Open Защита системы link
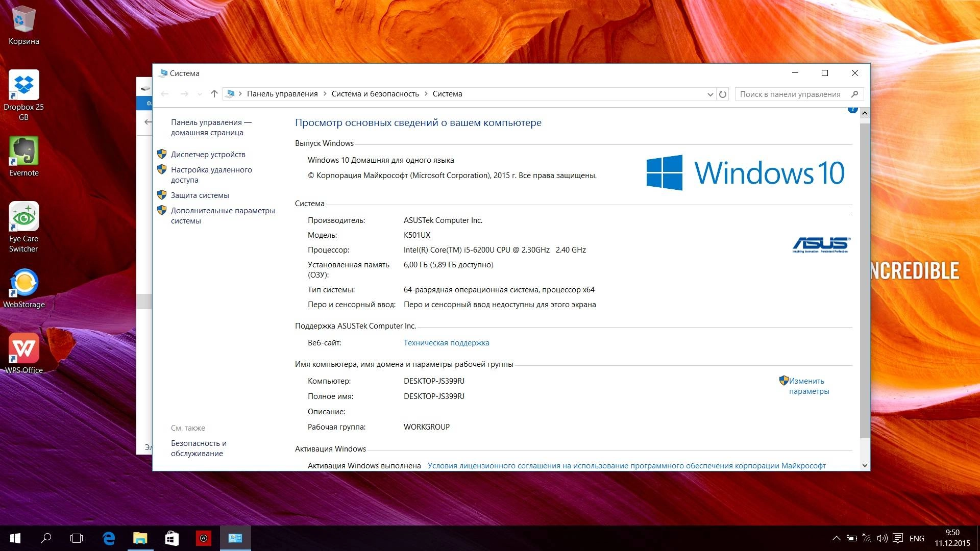980x551 pixels. [200, 195]
